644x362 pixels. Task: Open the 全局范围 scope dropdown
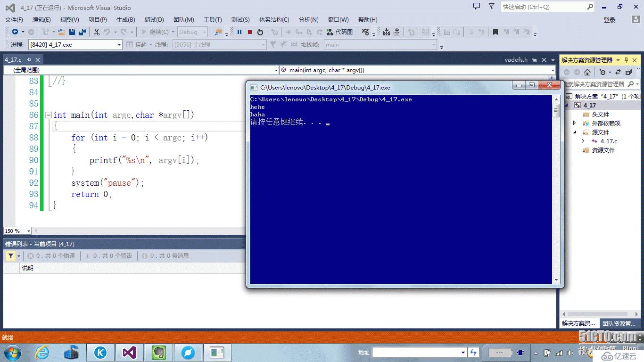(x=141, y=70)
